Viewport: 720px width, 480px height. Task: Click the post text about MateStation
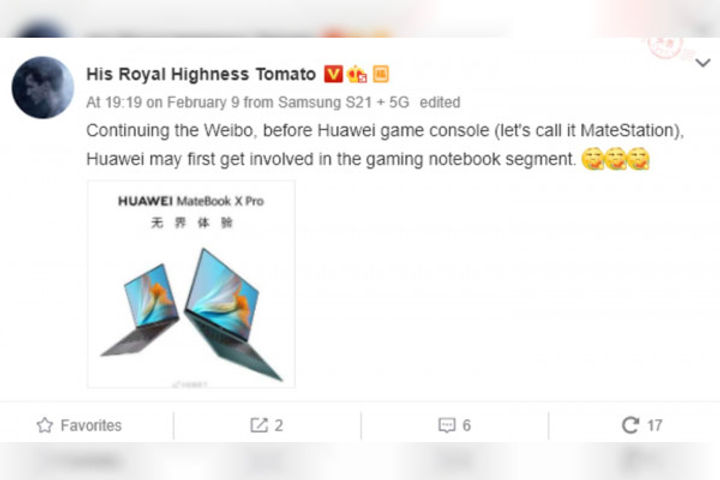tap(385, 145)
